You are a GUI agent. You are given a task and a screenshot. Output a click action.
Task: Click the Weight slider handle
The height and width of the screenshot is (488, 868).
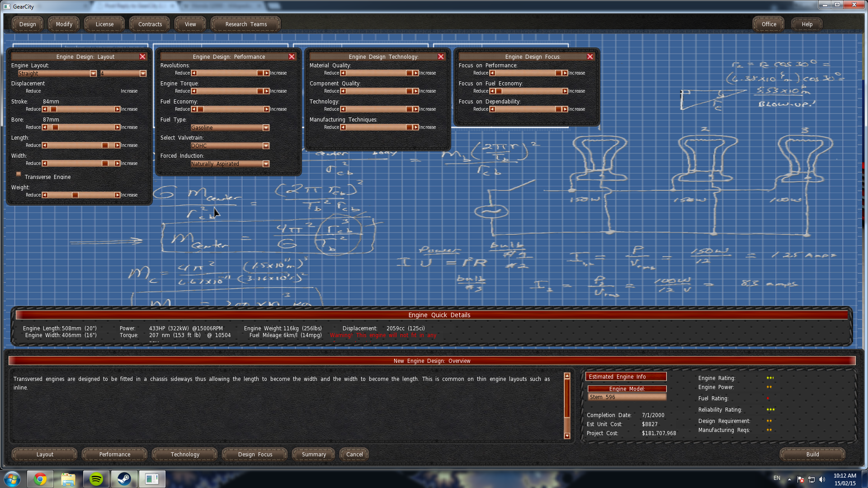(75, 195)
